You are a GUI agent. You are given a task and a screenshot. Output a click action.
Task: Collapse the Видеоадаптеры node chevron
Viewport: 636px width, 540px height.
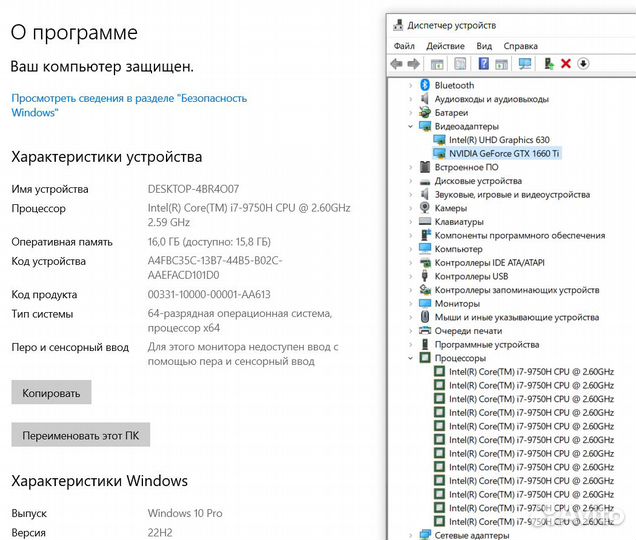[410, 126]
